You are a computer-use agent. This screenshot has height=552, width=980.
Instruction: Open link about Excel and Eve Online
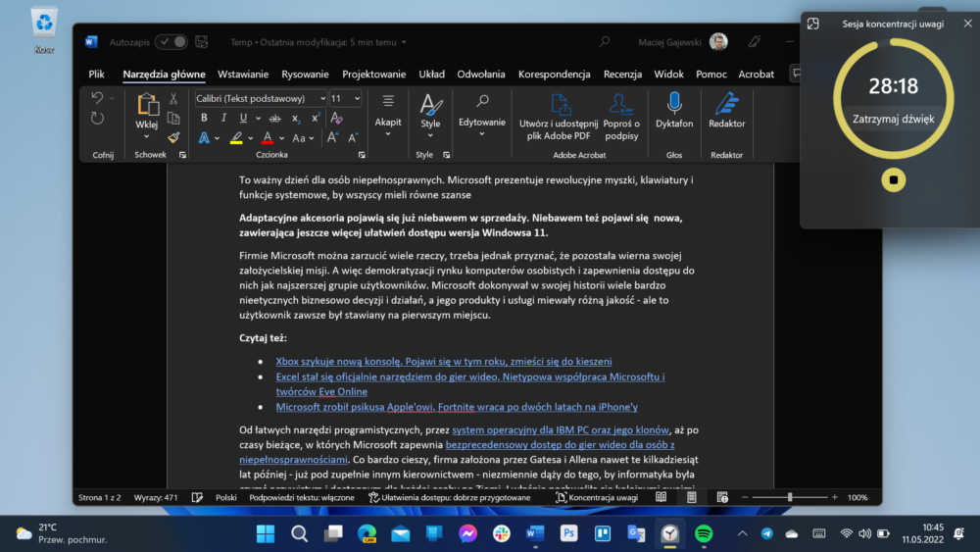(470, 383)
